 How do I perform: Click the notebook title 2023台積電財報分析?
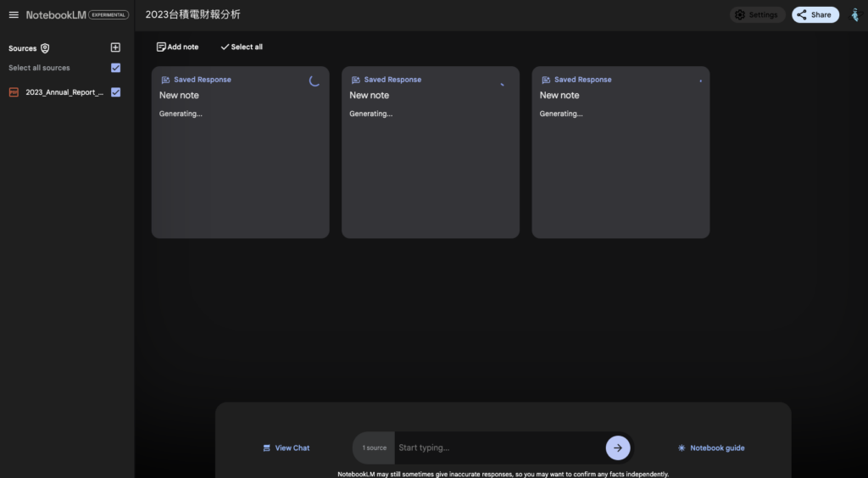[x=193, y=14]
